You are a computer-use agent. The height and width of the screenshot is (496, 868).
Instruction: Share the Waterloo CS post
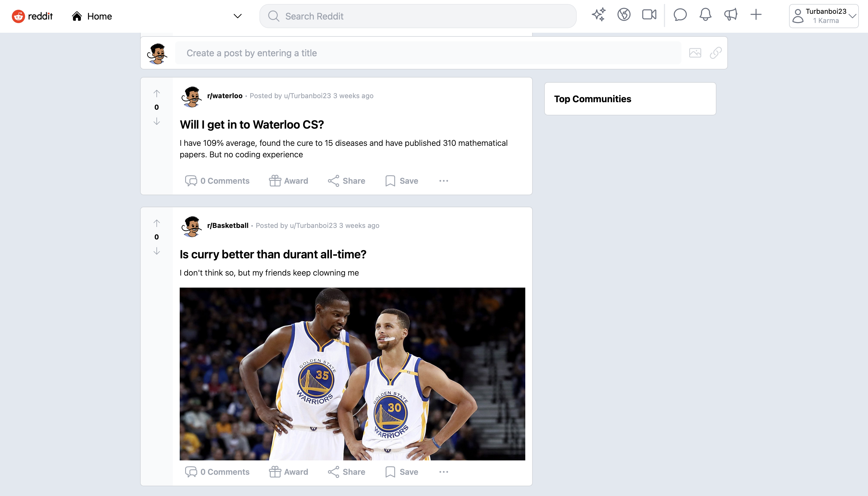click(346, 181)
